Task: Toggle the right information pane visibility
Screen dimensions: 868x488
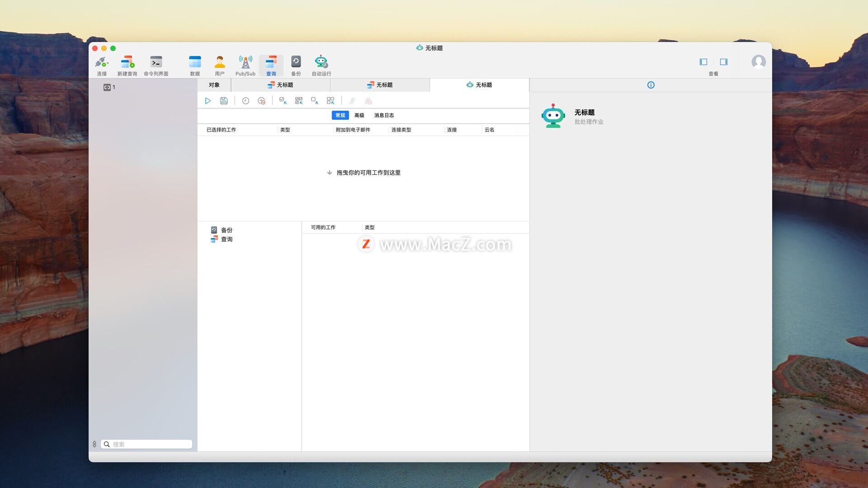Action: (x=724, y=62)
